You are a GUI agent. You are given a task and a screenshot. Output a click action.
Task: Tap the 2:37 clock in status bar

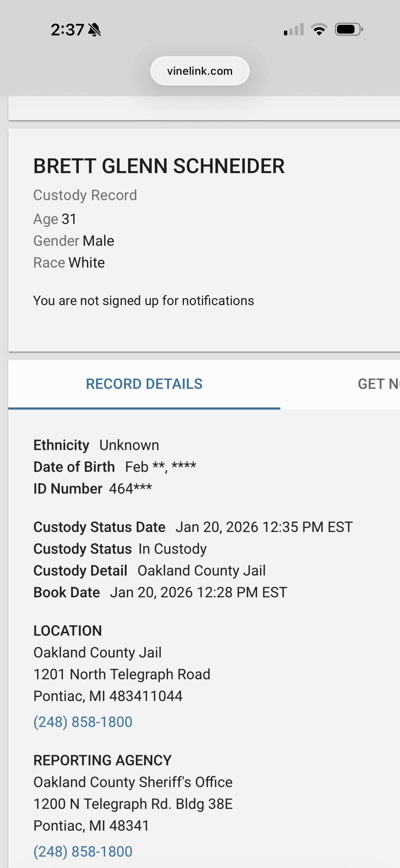tap(67, 30)
